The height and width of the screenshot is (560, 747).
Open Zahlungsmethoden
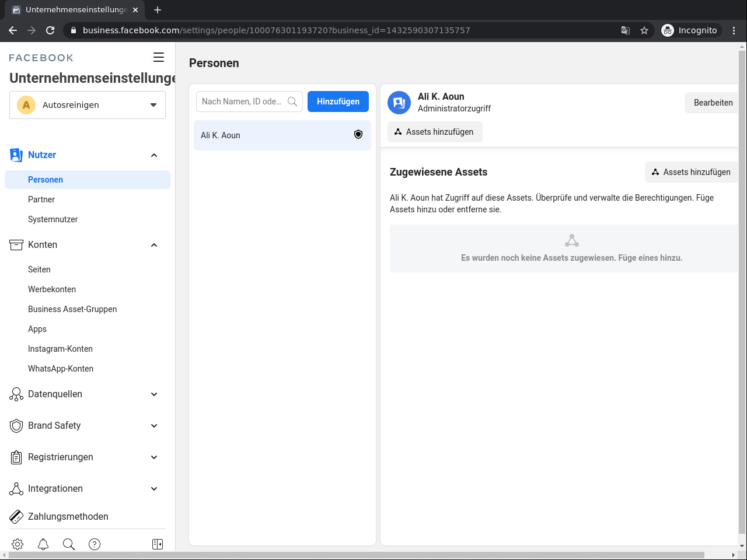pos(68,516)
